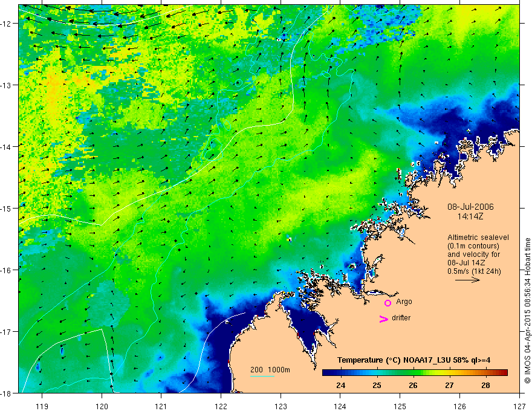Click the 'Argo' legend label
532x411 pixels.
pos(404,302)
